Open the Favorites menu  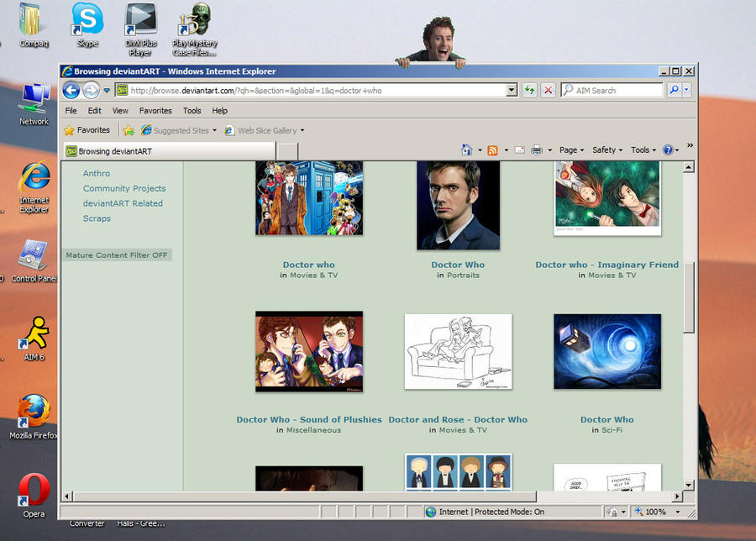point(155,110)
